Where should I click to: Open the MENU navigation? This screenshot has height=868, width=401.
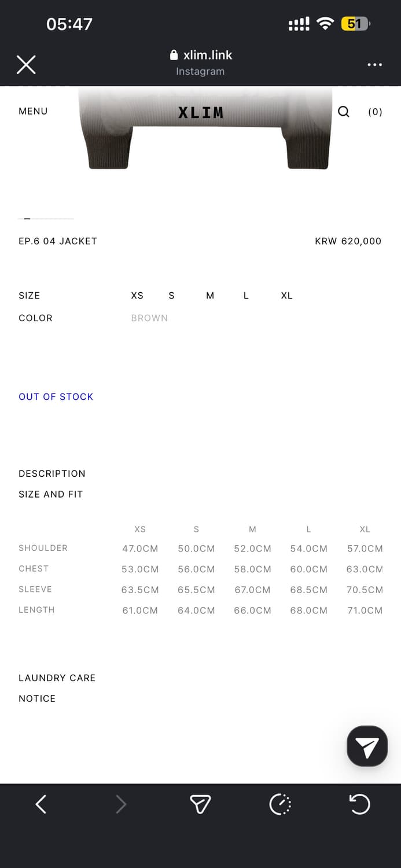click(x=33, y=111)
